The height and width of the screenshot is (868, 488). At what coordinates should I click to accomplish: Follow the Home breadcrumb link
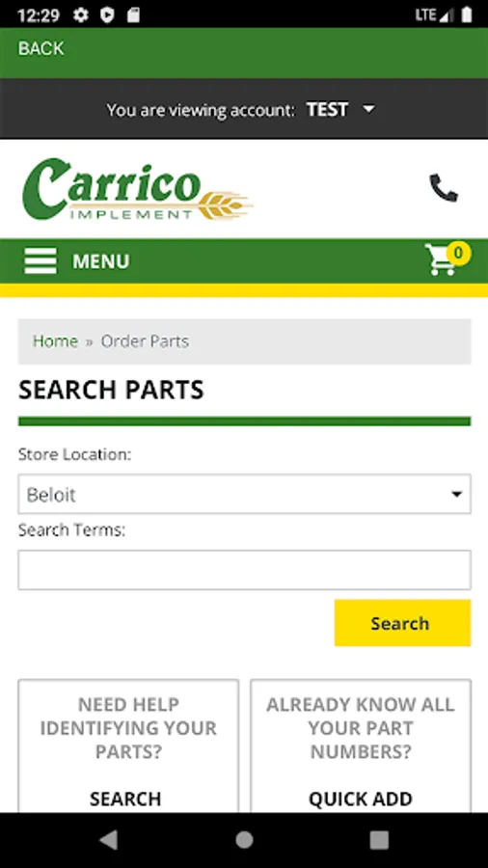click(x=55, y=341)
